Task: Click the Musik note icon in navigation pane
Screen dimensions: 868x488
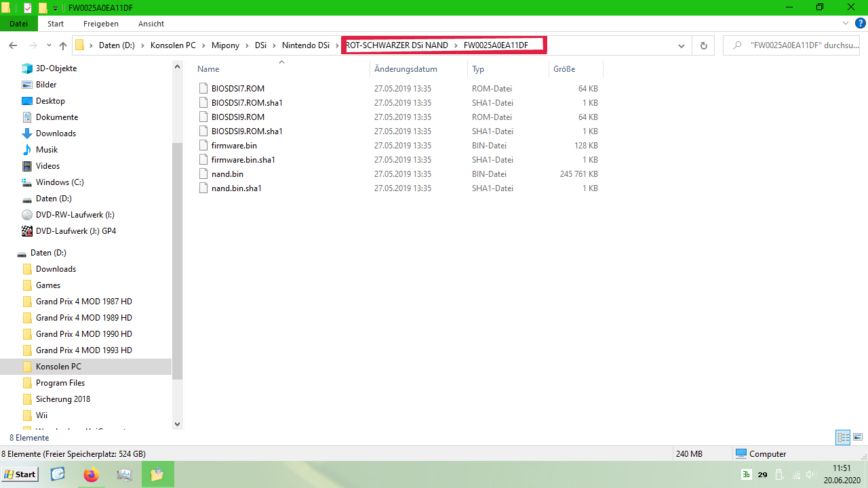Action: (x=27, y=150)
